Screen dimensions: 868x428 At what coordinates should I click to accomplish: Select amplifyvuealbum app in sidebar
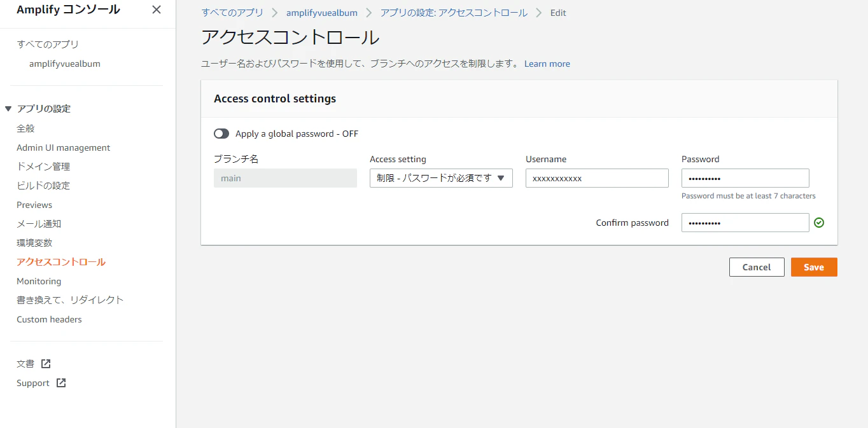coord(65,64)
